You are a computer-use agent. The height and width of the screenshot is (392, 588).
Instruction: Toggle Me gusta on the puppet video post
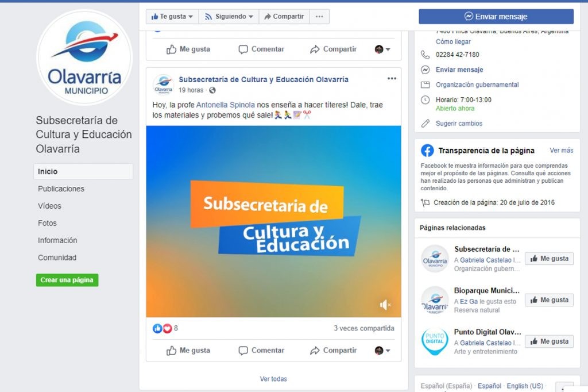[188, 350]
